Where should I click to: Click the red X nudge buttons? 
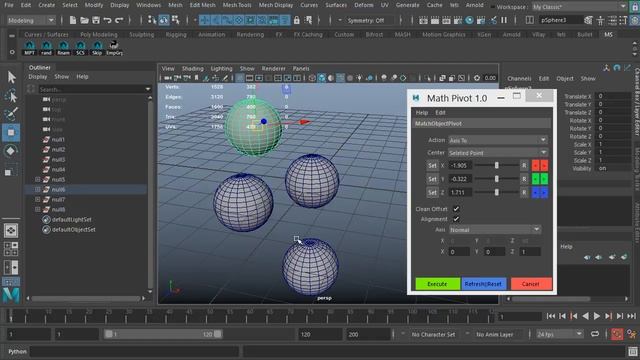(540, 165)
